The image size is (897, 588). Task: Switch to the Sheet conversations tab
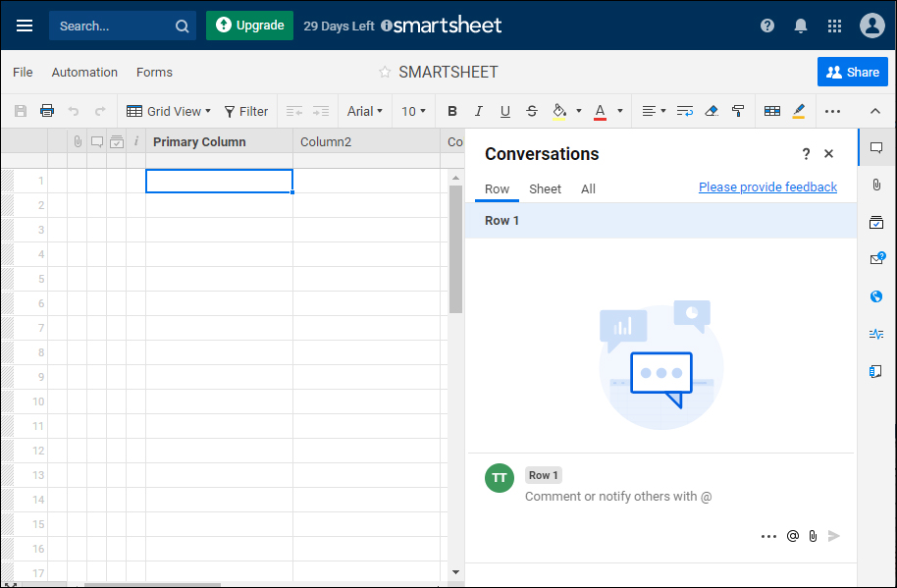tap(545, 189)
